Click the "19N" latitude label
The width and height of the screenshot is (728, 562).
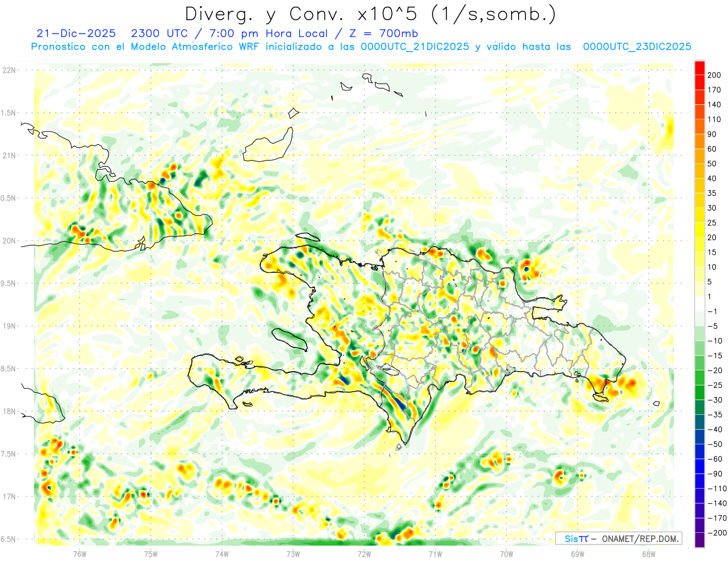pos(9,326)
